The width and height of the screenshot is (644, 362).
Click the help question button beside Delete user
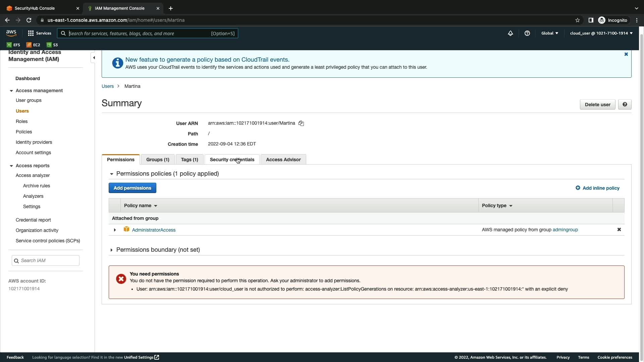[x=625, y=105]
